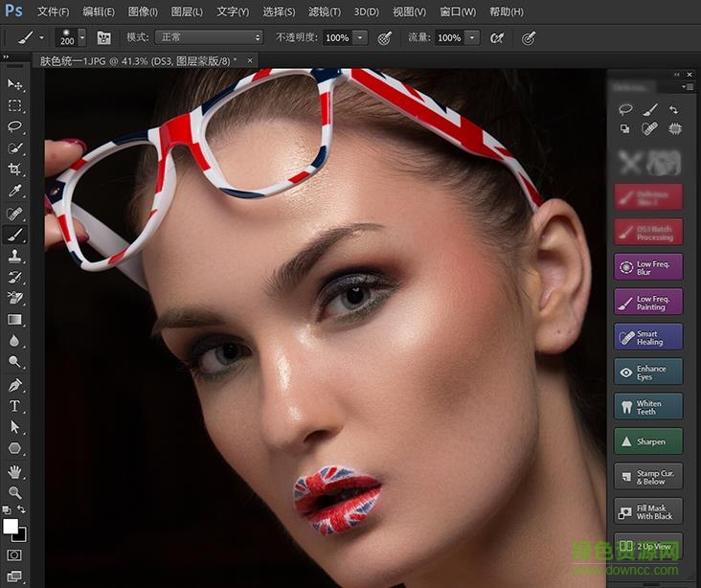This screenshot has height=588, width=701.
Task: Expand the opacity 100% slider arrow
Action: tap(360, 37)
